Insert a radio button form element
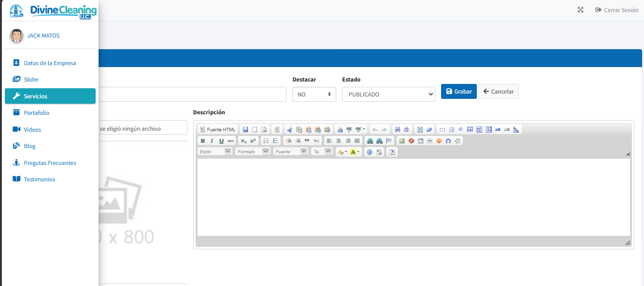The image size is (644, 286). (460, 130)
